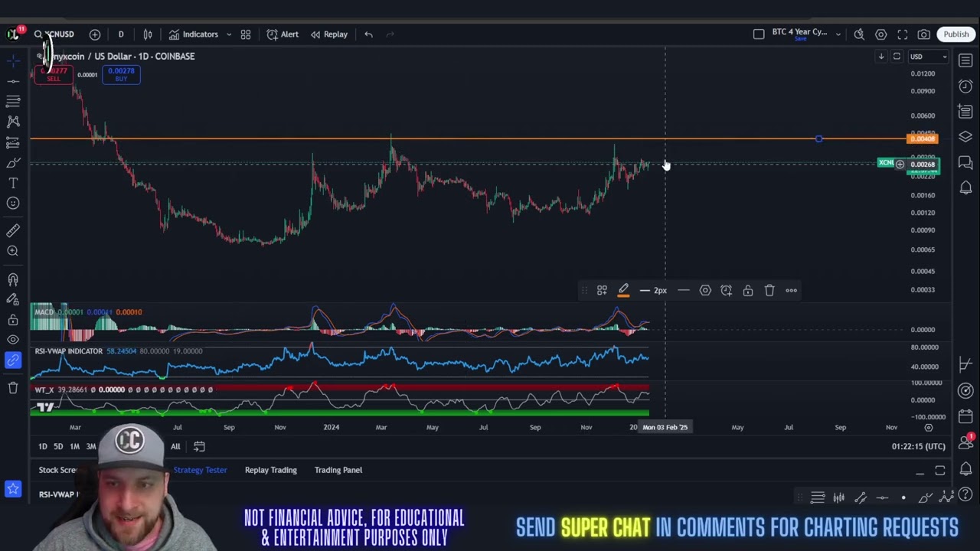Undo the last chart action

[368, 34]
